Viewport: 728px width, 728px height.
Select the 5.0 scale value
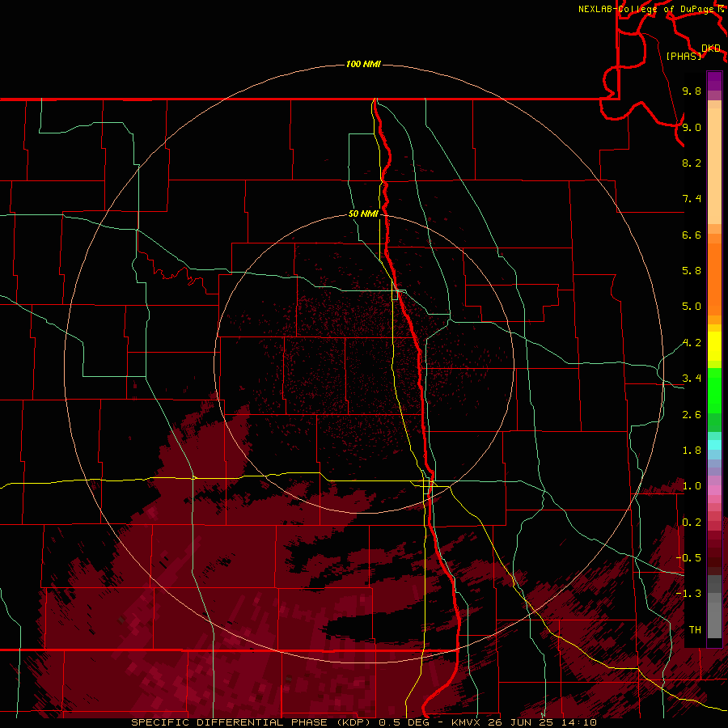pos(692,307)
